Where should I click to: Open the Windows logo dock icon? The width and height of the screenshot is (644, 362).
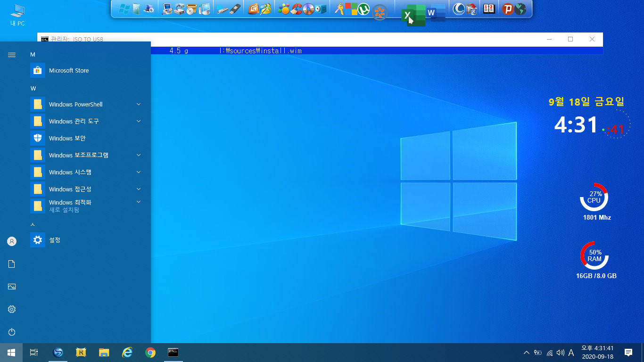click(x=124, y=9)
